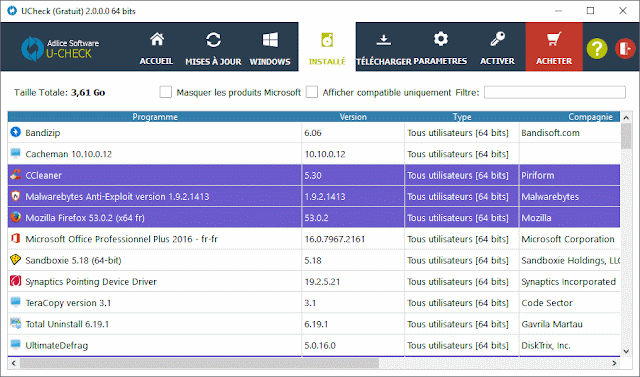Select Sandboxie 5.18 (64-bit) entry
This screenshot has width=640, height=377.
tap(73, 260)
